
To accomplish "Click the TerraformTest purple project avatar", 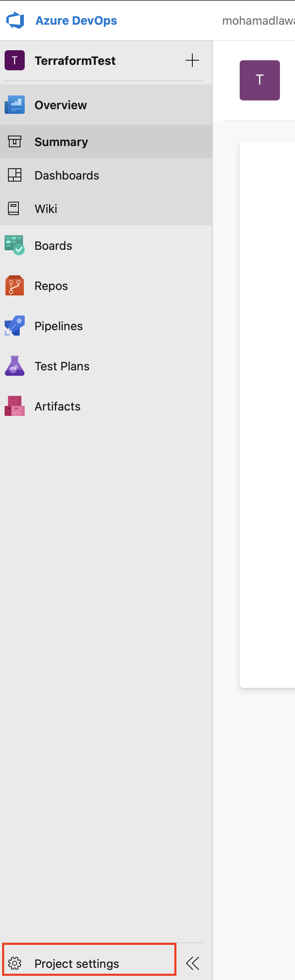I will coord(15,60).
